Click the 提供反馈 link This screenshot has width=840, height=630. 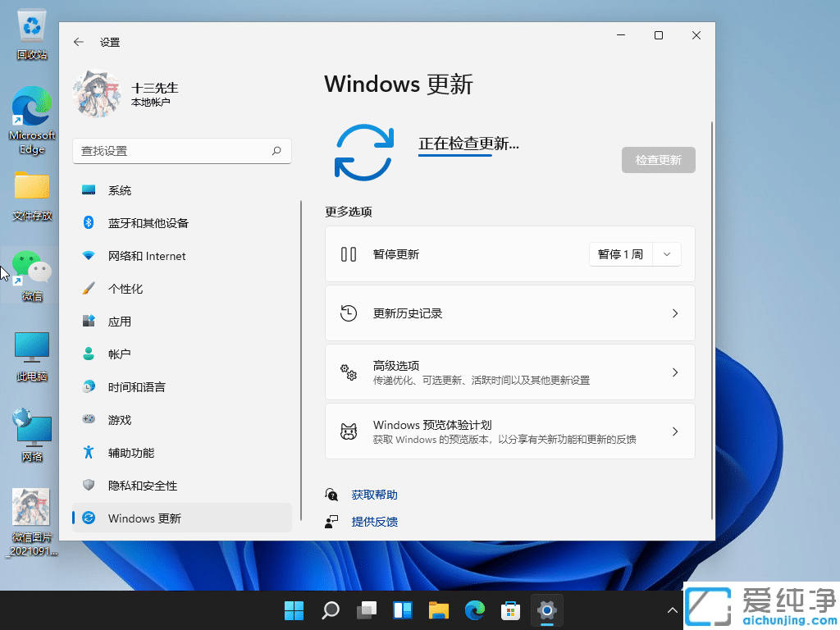(374, 521)
